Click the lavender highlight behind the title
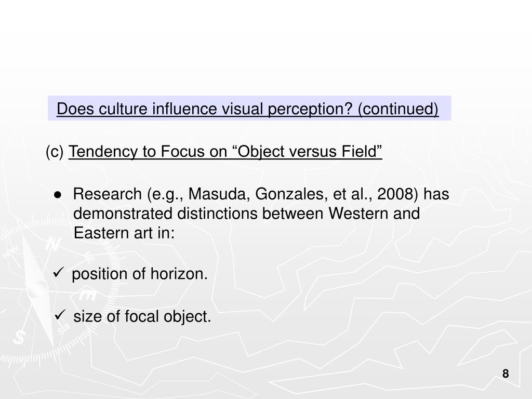Screen dimensions: 532x399 click(x=249, y=108)
